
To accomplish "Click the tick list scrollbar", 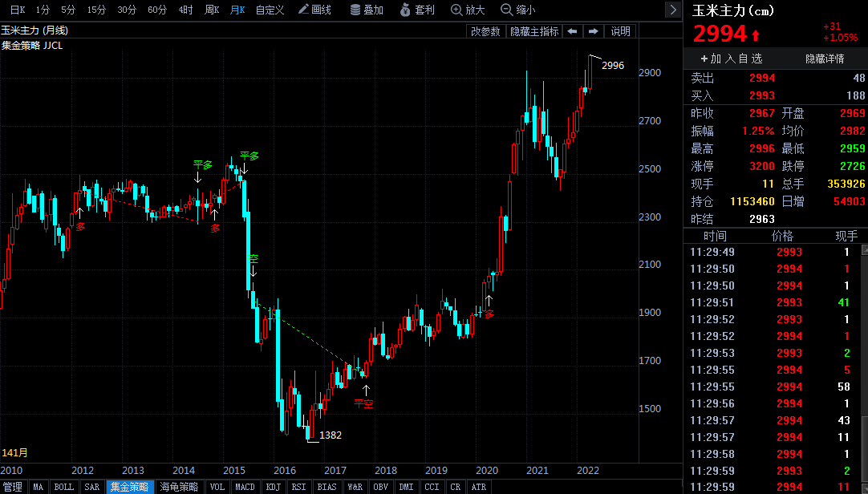I will point(864,368).
